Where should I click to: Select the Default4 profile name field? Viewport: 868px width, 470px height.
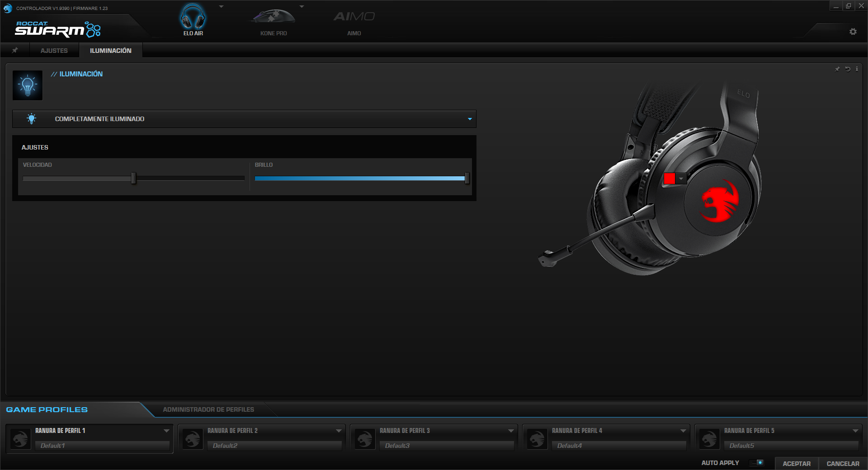coord(619,446)
